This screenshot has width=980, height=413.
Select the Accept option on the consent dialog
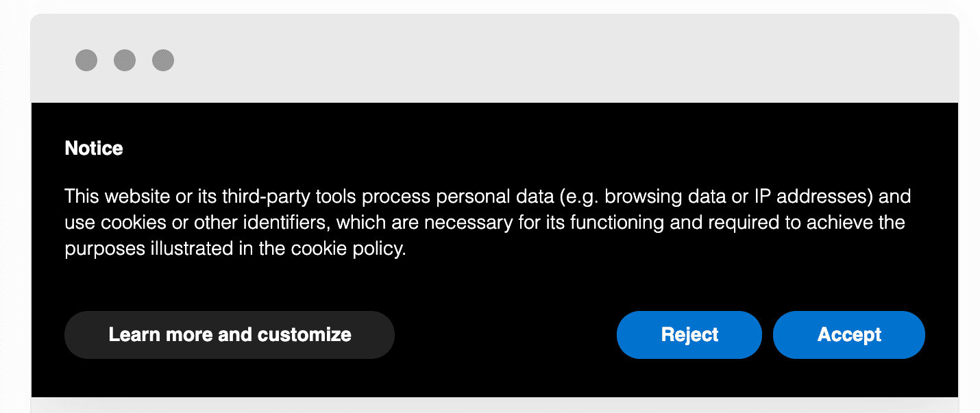click(x=848, y=335)
